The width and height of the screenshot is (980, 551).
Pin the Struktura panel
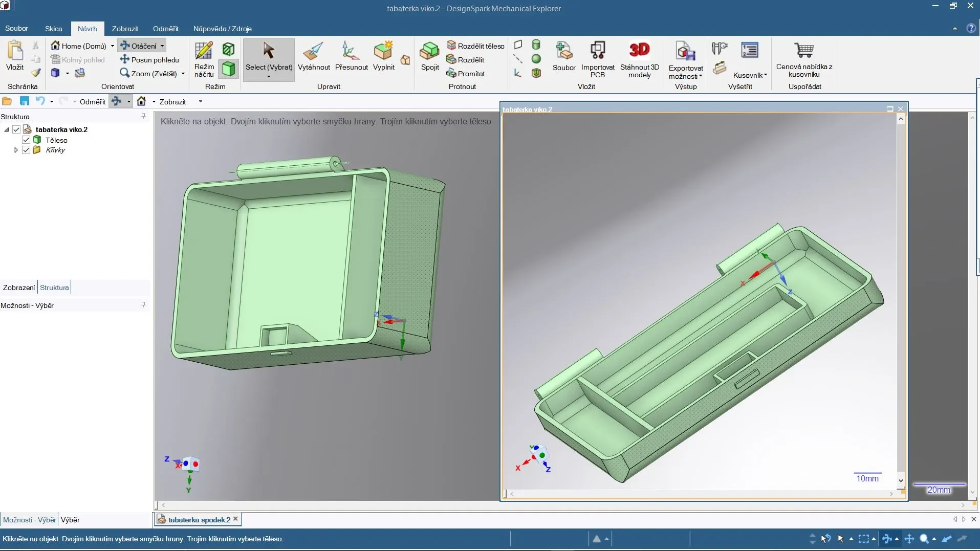point(143,116)
